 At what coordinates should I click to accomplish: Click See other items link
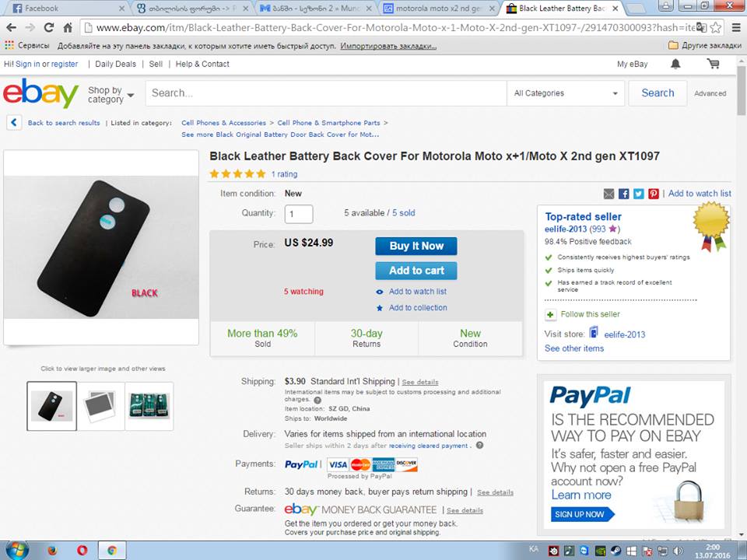[x=574, y=348]
